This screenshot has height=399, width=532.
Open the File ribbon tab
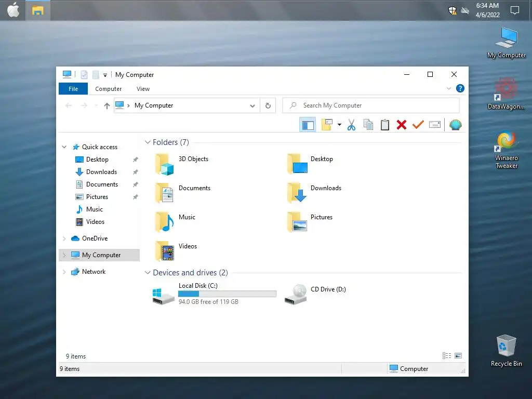[x=73, y=89]
